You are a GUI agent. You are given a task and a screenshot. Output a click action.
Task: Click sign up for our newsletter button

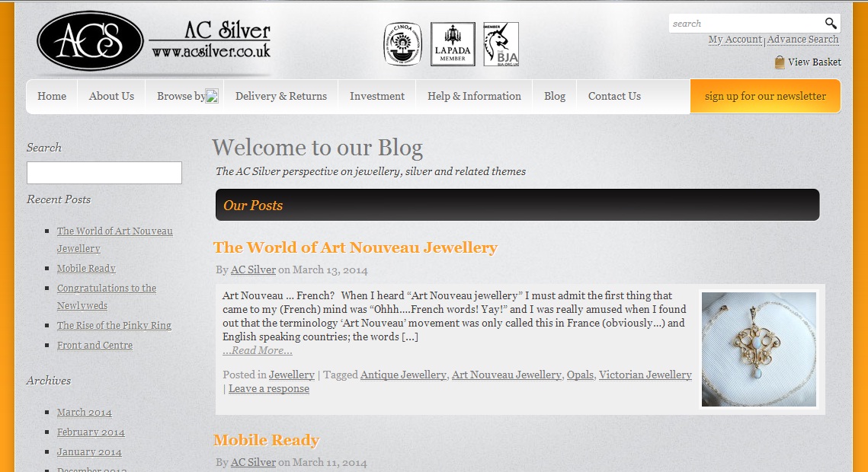pyautogui.click(x=765, y=96)
